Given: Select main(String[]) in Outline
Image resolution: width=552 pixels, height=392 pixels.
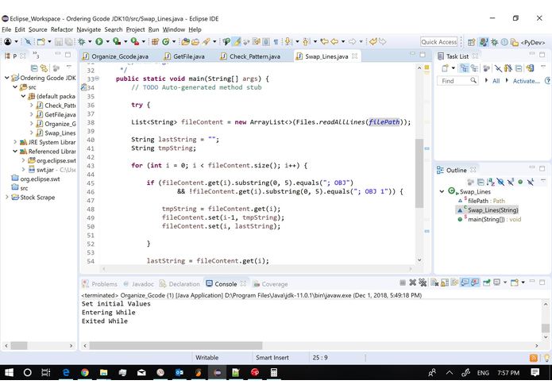Looking at the screenshot, I should tap(489, 219).
